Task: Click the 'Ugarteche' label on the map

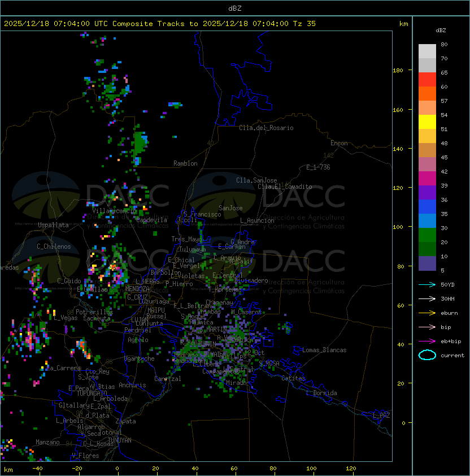Action: coord(140,358)
